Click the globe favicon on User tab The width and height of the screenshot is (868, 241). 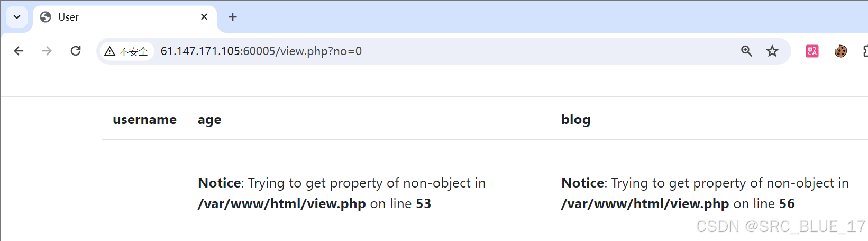click(x=46, y=17)
